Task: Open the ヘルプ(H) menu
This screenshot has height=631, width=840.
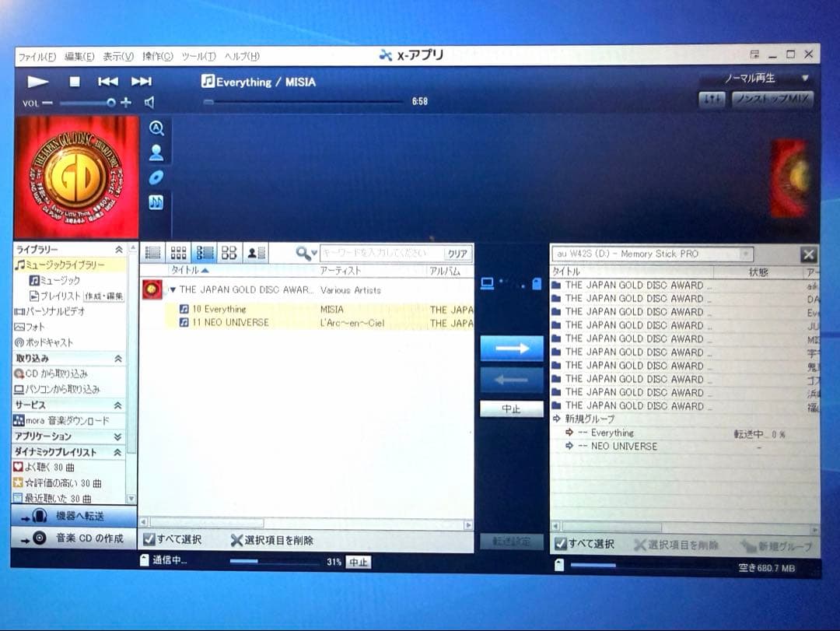Action: coord(242,56)
